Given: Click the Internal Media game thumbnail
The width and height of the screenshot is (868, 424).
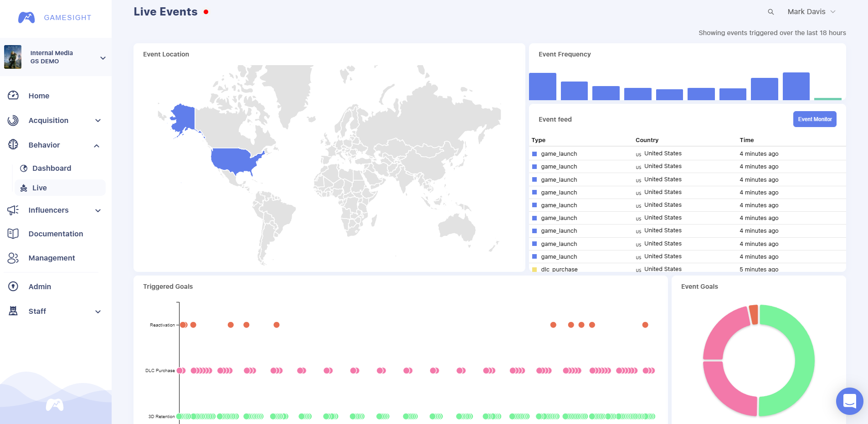Looking at the screenshot, I should pos(13,57).
